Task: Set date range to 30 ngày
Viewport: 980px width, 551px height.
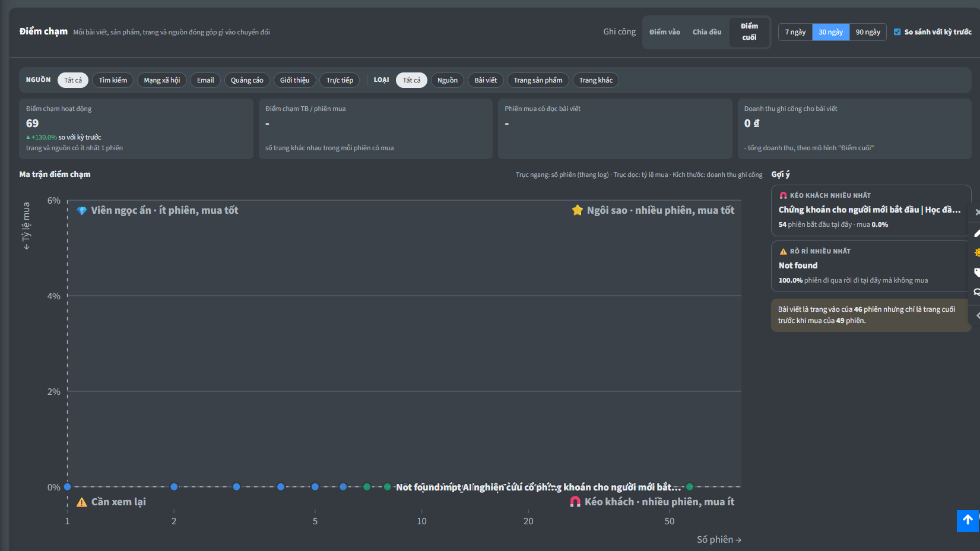Action: tap(830, 32)
